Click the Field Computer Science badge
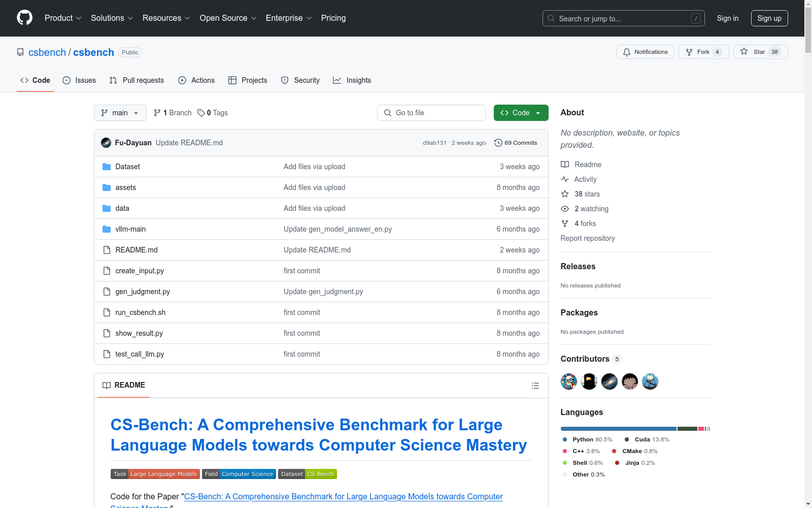Screen dimensions: 812x508 pyautogui.click(x=239, y=474)
